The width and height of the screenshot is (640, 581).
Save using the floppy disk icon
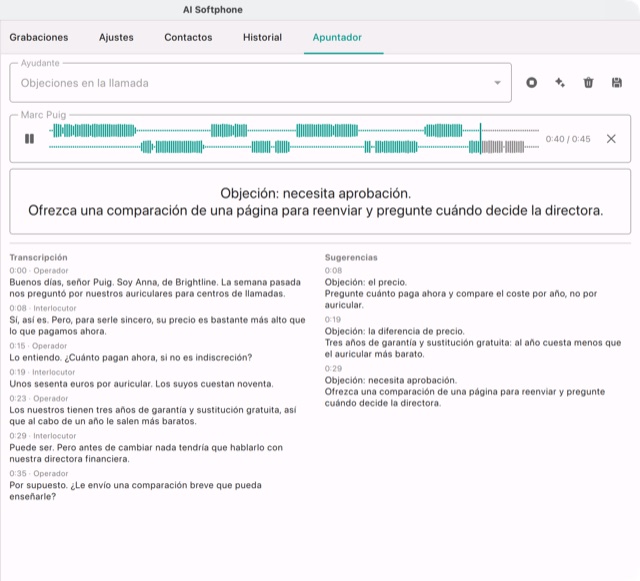click(617, 83)
